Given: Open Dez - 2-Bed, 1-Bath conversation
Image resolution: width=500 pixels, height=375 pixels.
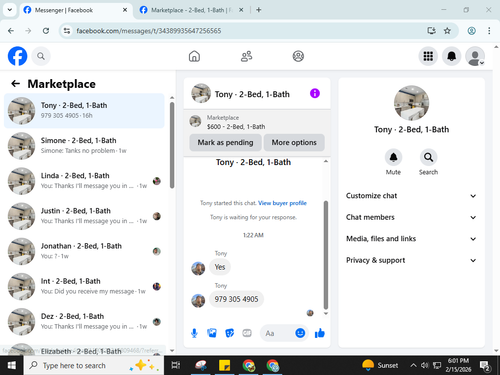Looking at the screenshot, I should [x=84, y=322].
